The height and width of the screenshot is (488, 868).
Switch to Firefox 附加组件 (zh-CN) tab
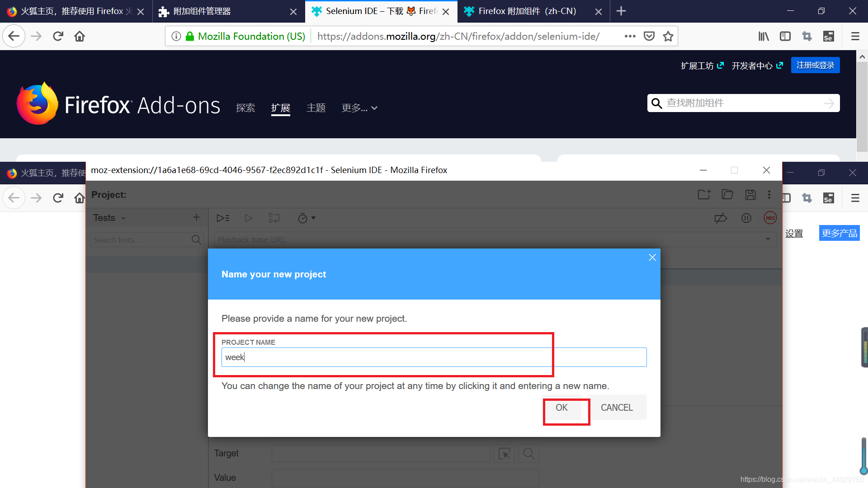pyautogui.click(x=533, y=11)
